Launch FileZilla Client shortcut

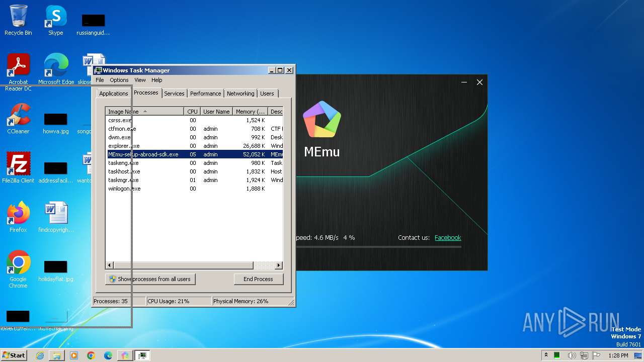(18, 168)
